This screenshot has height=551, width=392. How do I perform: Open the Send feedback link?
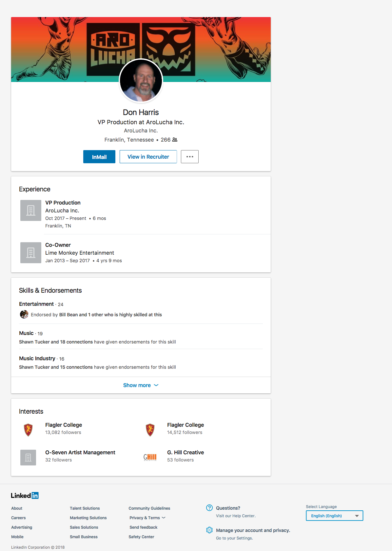click(x=143, y=527)
